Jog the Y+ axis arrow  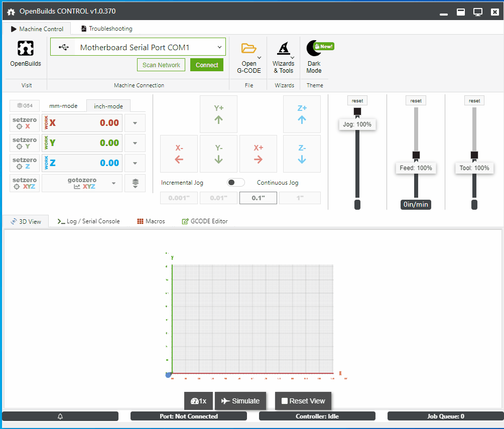[218, 114]
